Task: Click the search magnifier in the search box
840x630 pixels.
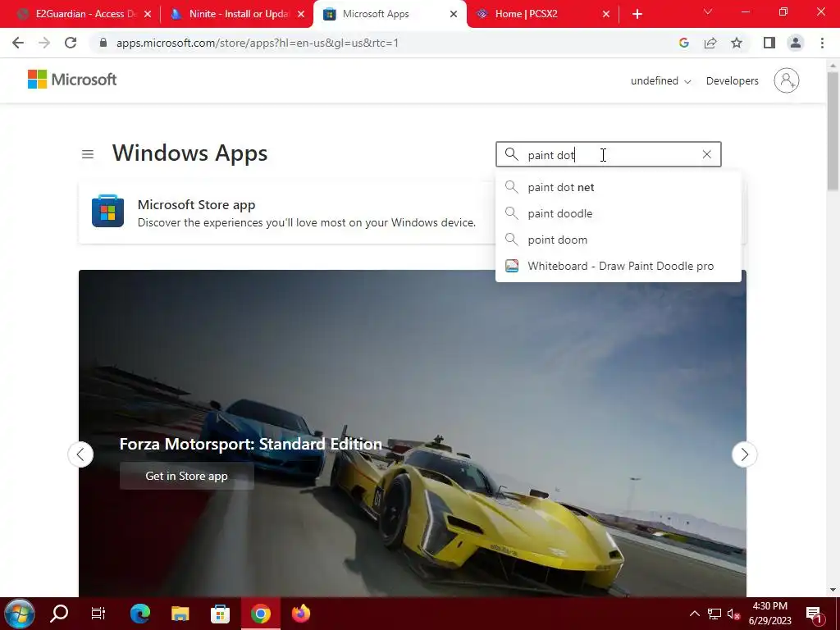Action: 512,154
